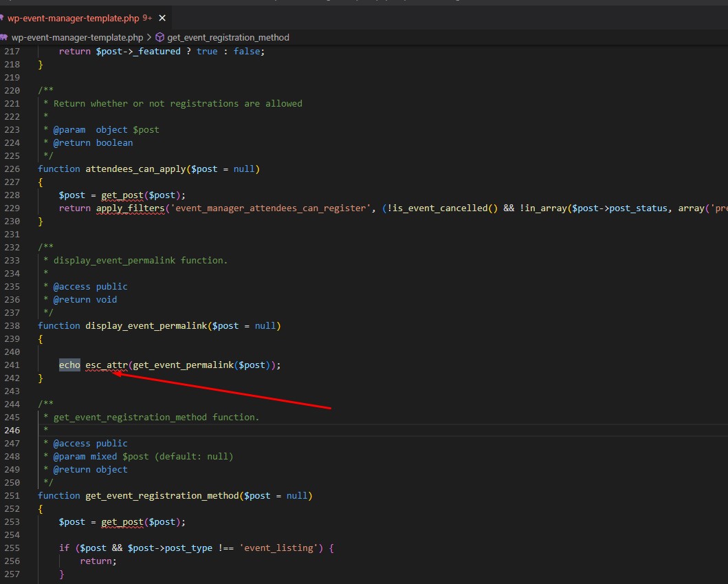Click 'post_status' on line 229
Viewport: 728px width, 584px height.
pyautogui.click(x=638, y=208)
